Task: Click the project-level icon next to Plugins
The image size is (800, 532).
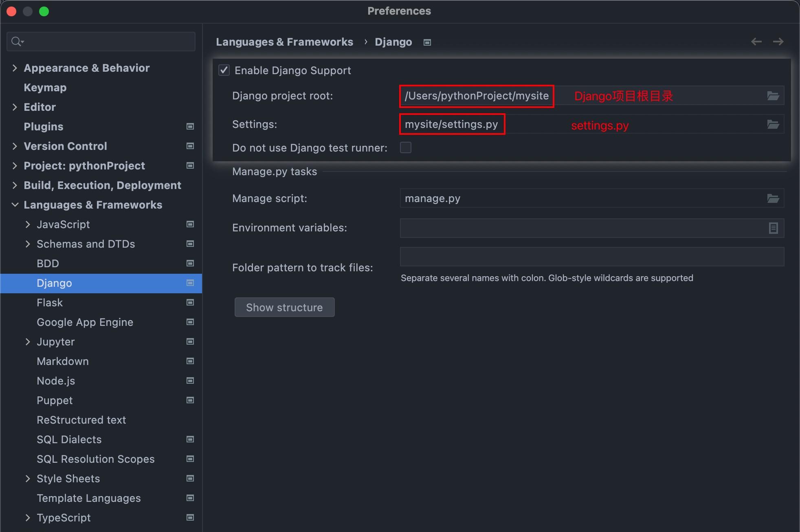Action: click(190, 126)
